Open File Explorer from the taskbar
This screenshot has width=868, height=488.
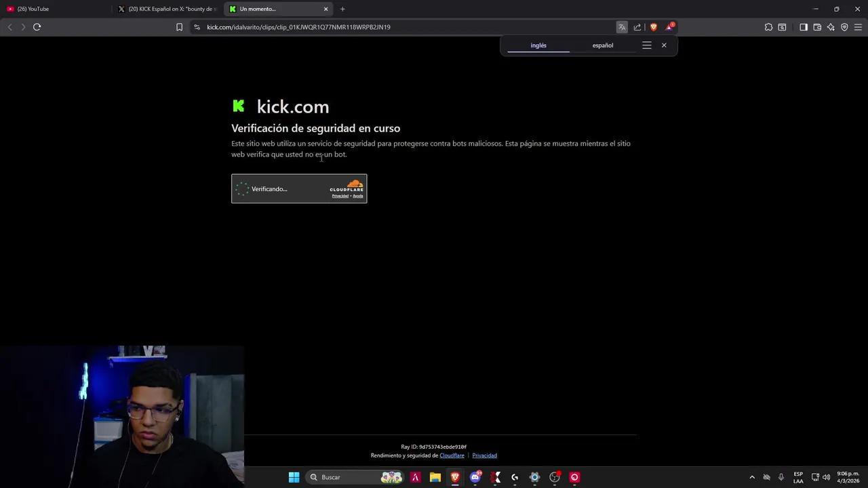(x=435, y=477)
